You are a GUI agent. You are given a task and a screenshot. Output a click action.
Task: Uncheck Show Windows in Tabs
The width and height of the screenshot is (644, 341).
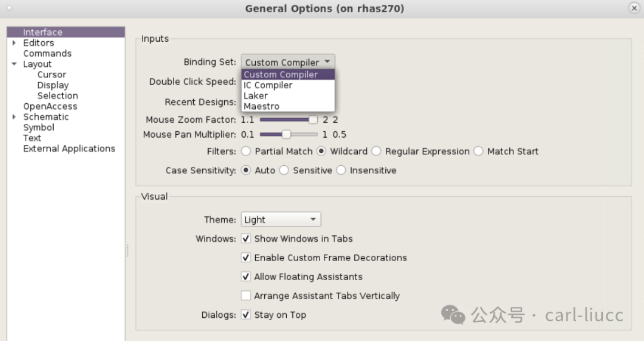point(246,239)
